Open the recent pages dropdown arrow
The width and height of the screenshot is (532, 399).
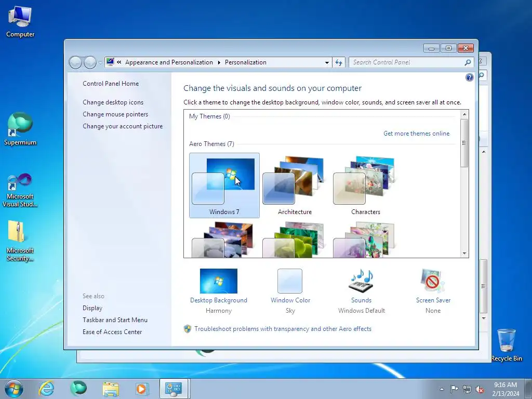click(100, 63)
